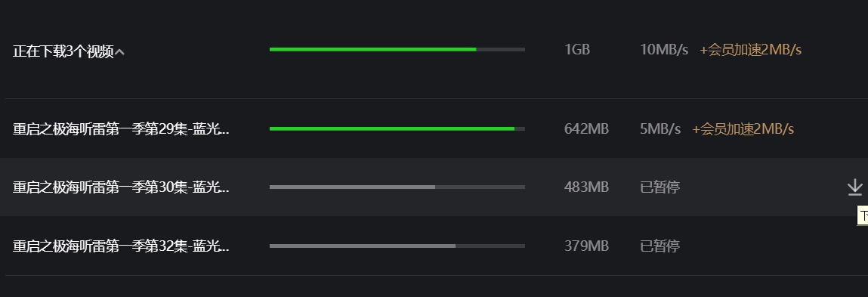Click the episode 30 gray progress bar
This screenshot has width=868, height=297.
397,187
